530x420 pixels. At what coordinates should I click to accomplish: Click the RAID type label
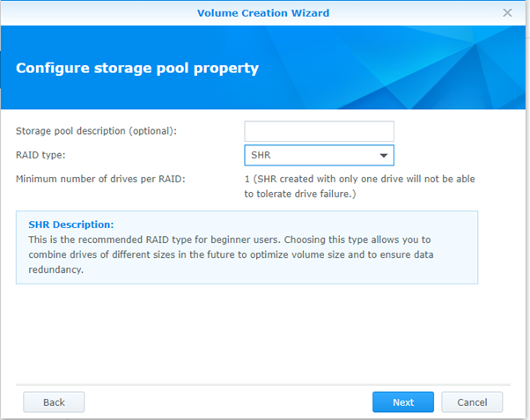pos(40,155)
